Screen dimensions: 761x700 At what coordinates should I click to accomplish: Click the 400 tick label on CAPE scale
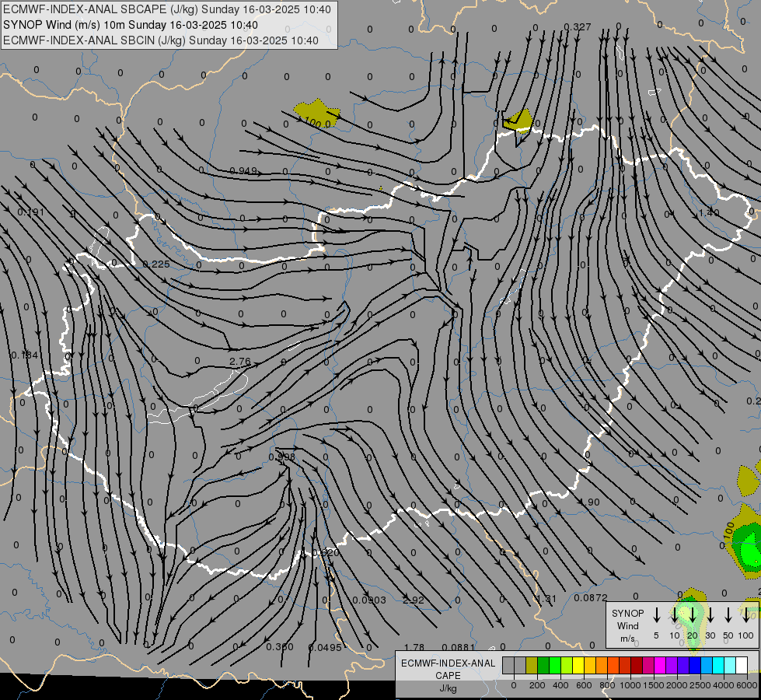pos(560,685)
